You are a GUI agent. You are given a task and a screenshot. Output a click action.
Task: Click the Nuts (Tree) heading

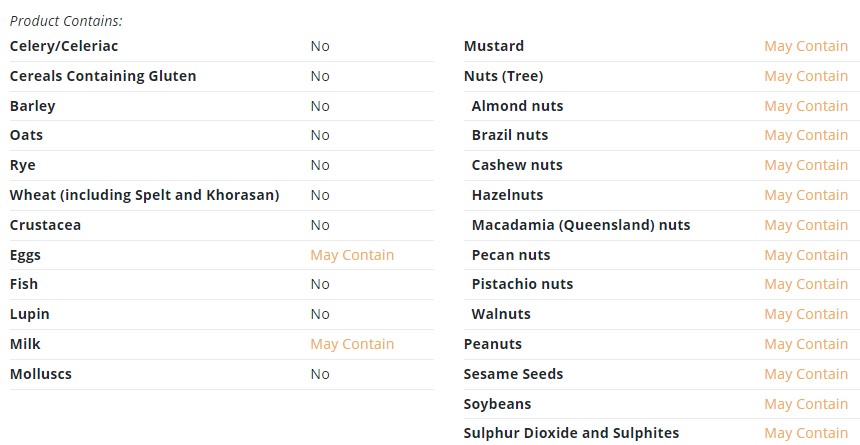click(x=503, y=76)
